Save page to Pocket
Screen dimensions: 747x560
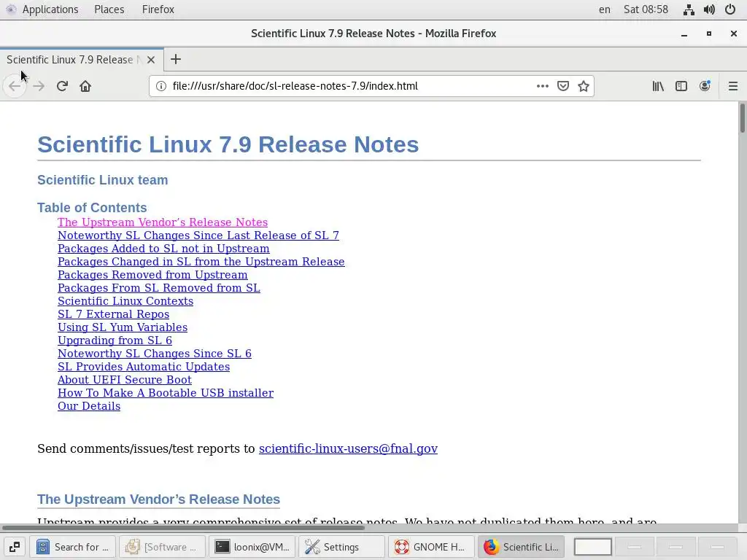click(x=563, y=86)
